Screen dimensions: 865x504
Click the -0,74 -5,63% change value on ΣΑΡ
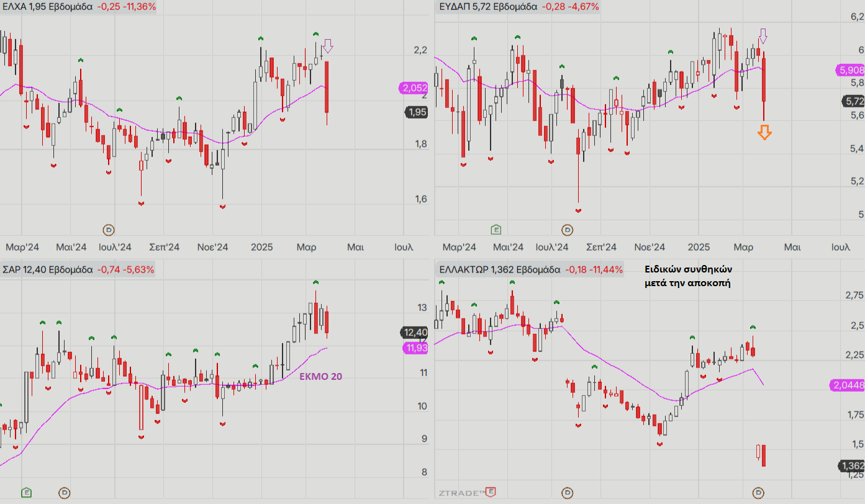pos(125,270)
